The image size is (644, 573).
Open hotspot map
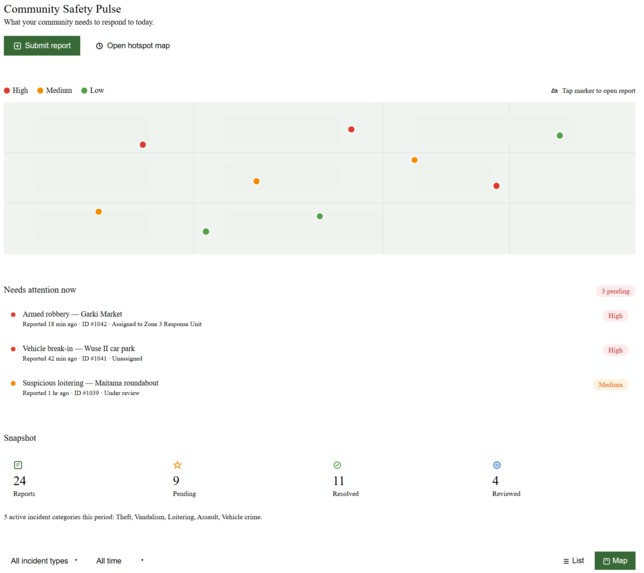pyautogui.click(x=133, y=46)
